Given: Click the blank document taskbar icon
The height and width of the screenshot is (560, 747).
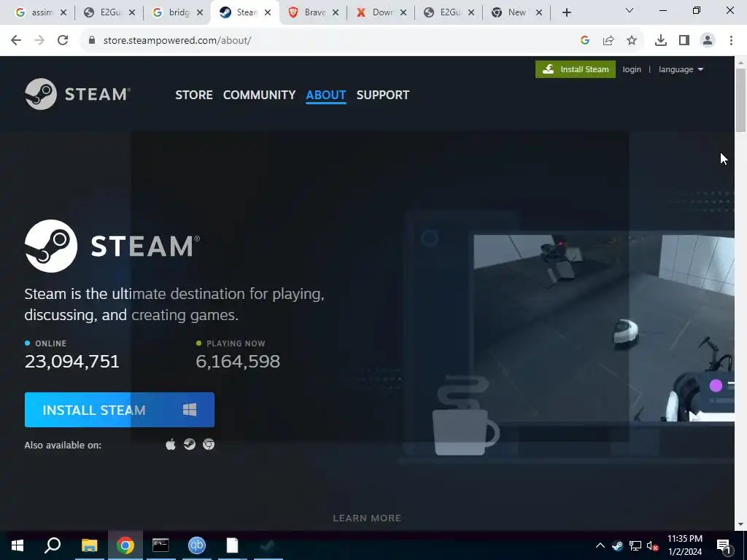Looking at the screenshot, I should [x=232, y=545].
